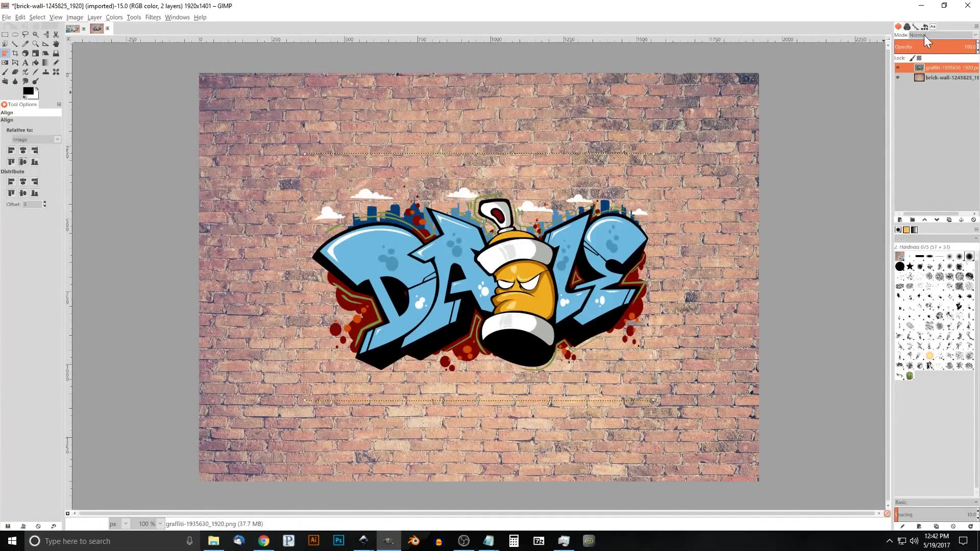Hide the brick-wall-1245825 layer
This screenshot has height=551, width=980.
(898, 78)
